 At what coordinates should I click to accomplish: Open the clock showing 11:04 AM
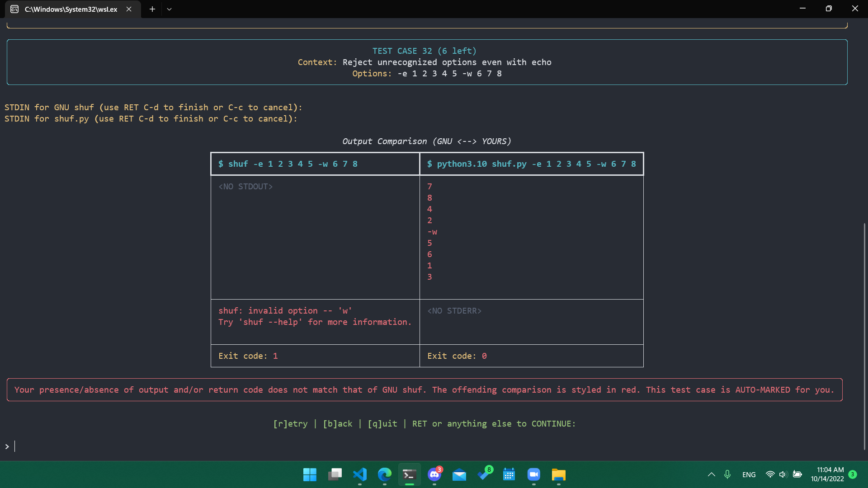point(827,474)
